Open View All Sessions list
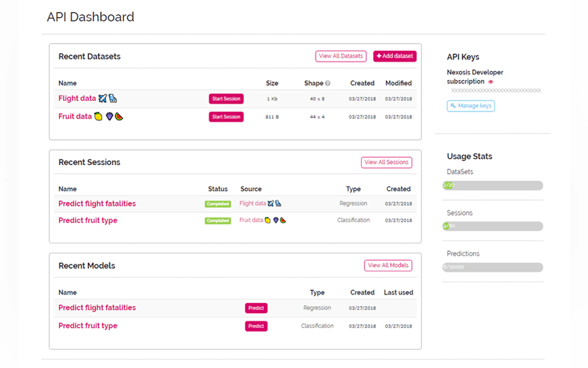 (386, 162)
